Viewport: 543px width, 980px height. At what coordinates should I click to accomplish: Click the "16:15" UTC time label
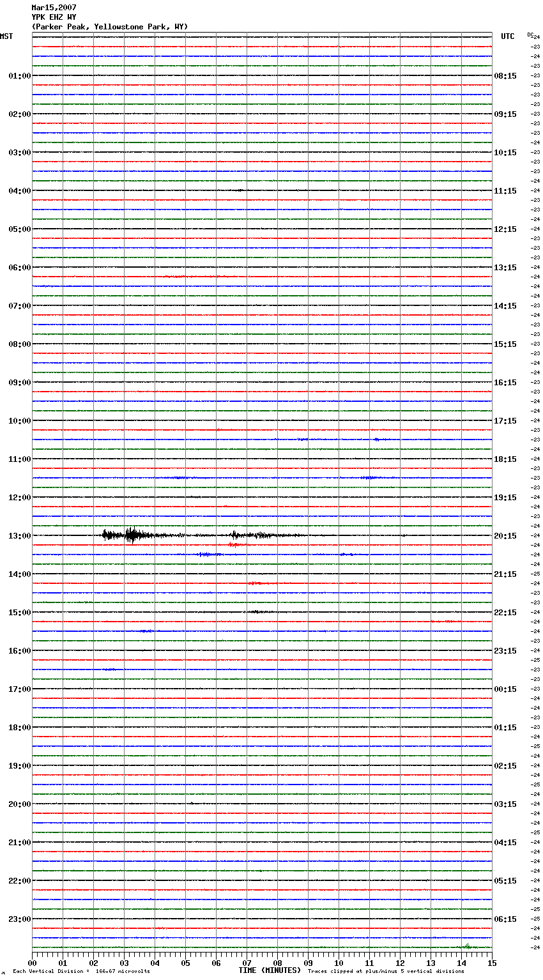[x=505, y=383]
